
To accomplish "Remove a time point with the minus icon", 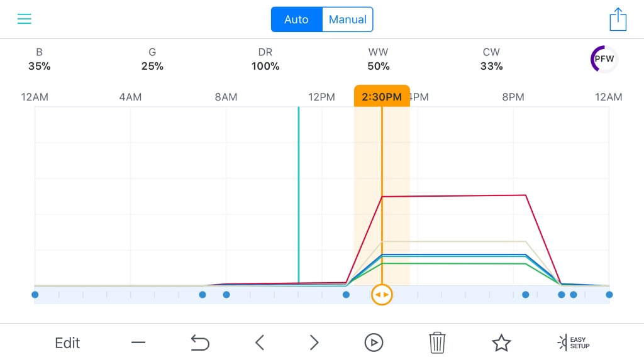I will 138,343.
